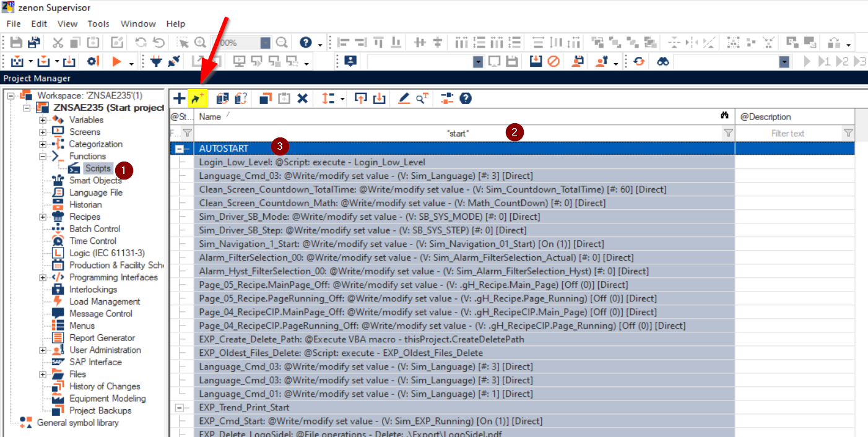Select Time Control in the project tree

click(x=93, y=241)
